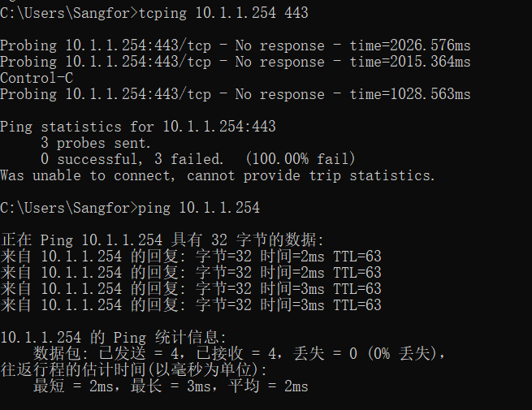Click the 最短 = 2ms statistics line
This screenshot has width=532, height=410.
click(x=171, y=386)
